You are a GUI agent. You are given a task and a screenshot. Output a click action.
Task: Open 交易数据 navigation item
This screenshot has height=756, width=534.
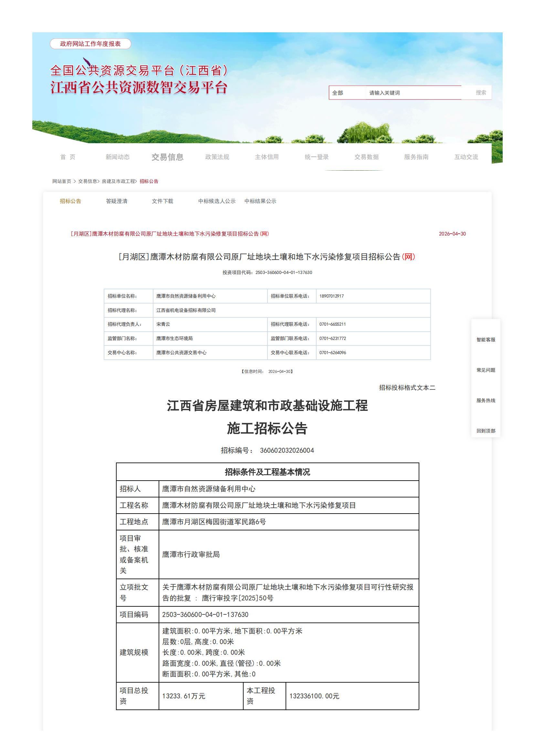point(367,157)
